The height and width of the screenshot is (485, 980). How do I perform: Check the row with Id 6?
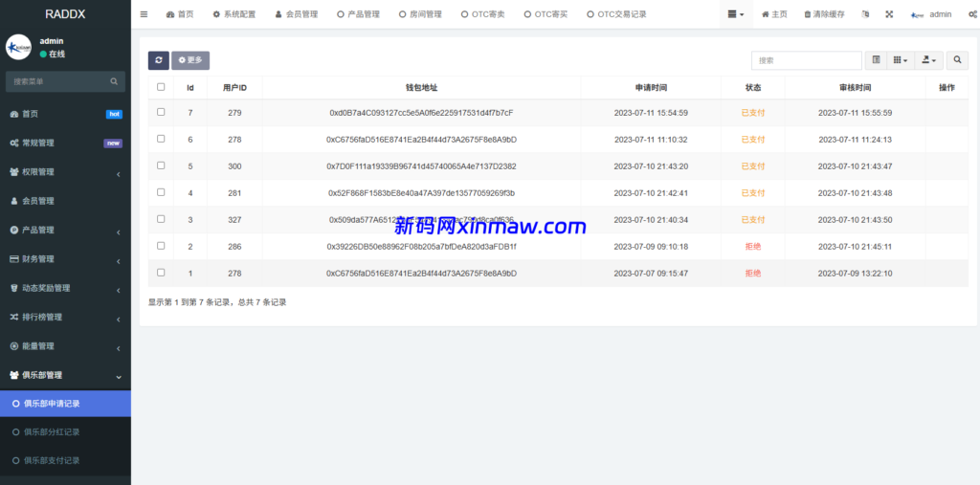[161, 139]
